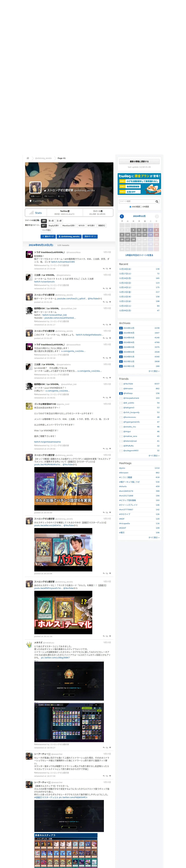
Task: Open friend @takigare3
Action: [x=129, y=407]
